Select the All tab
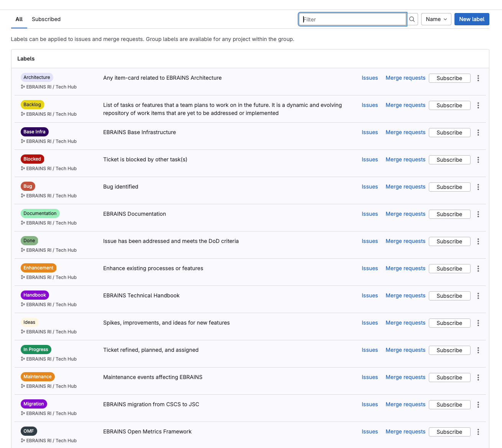 [19, 19]
